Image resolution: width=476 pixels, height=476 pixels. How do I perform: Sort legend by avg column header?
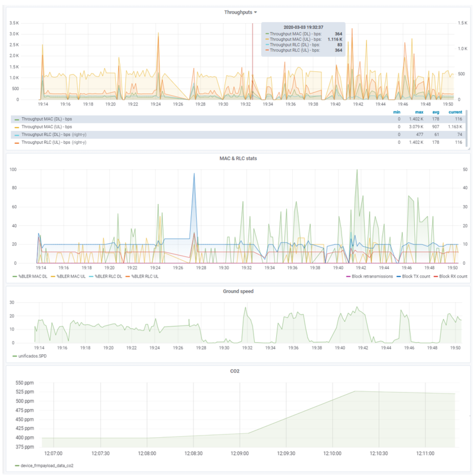[436, 112]
